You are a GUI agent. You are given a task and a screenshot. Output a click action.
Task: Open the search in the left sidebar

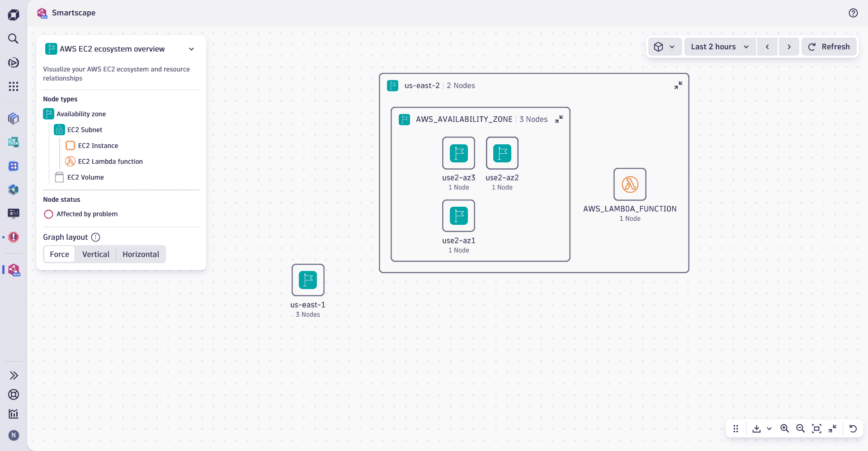[x=14, y=38]
